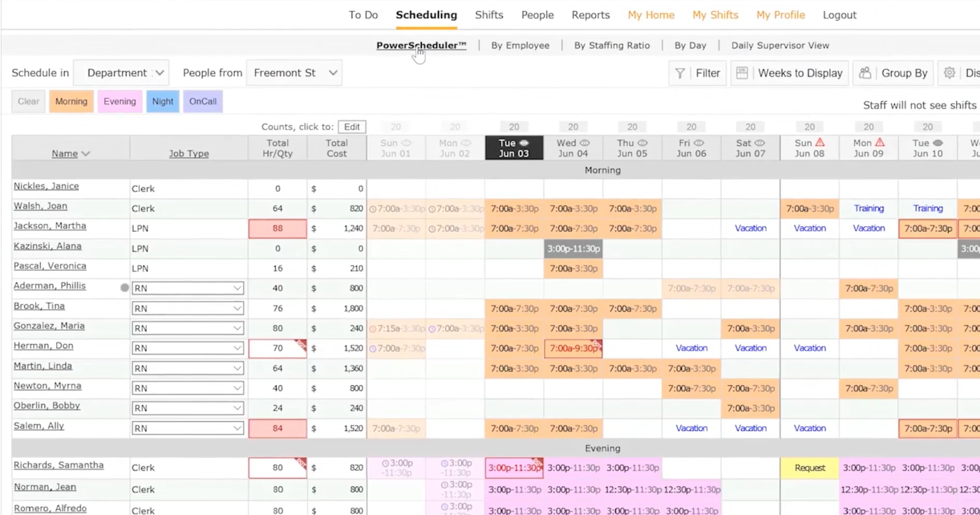Open the Freemont St location dropdown
980x515 pixels.
293,72
